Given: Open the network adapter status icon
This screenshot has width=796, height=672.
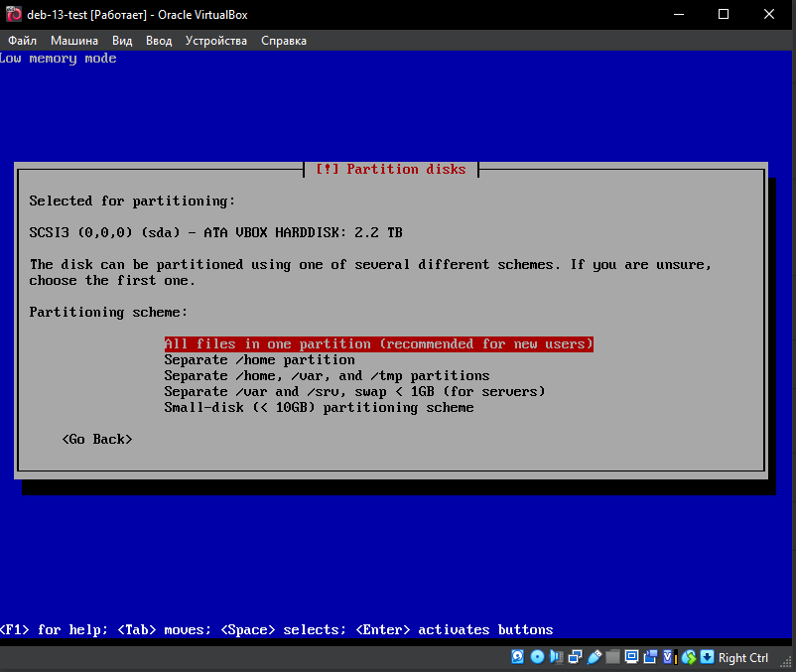Looking at the screenshot, I should pyautogui.click(x=575, y=657).
